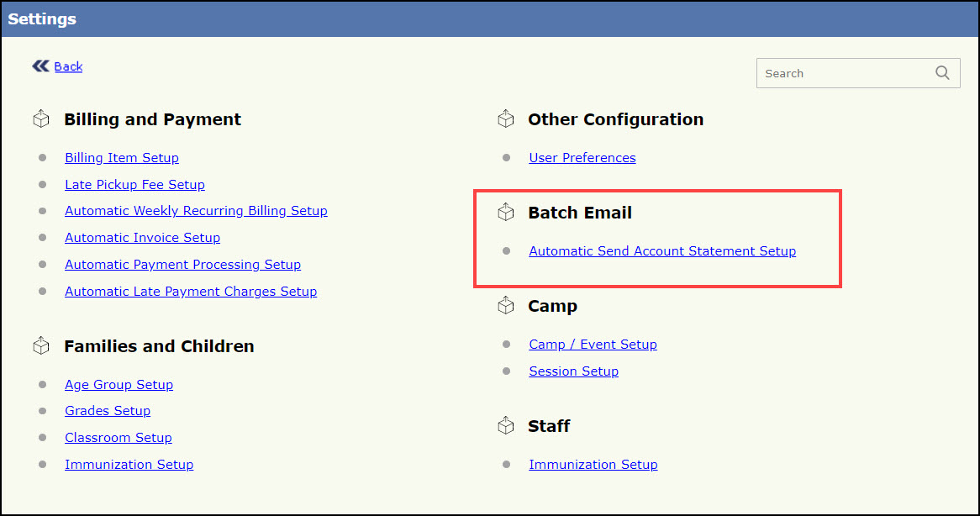Open Automatic Payment Processing Setup
This screenshot has width=980, height=516.
182,265
